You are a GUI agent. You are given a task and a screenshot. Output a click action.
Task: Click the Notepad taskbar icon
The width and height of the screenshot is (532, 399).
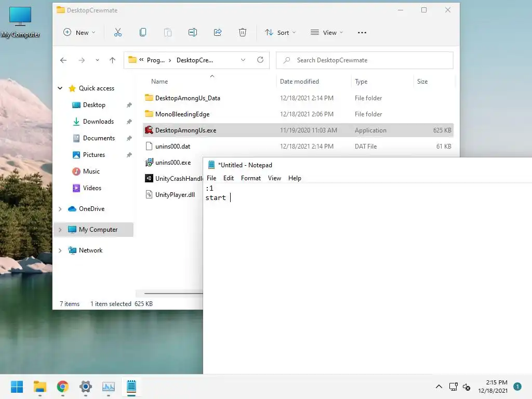[x=131, y=387]
